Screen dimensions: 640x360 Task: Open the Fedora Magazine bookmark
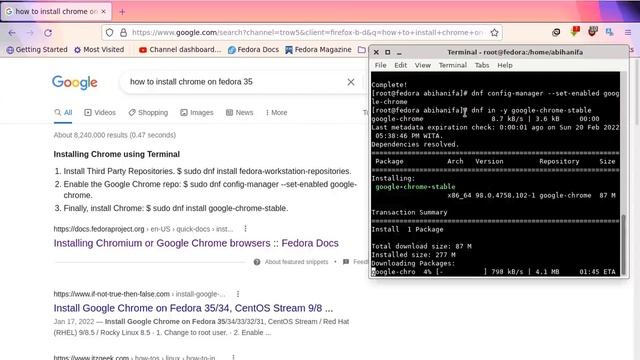click(x=318, y=49)
